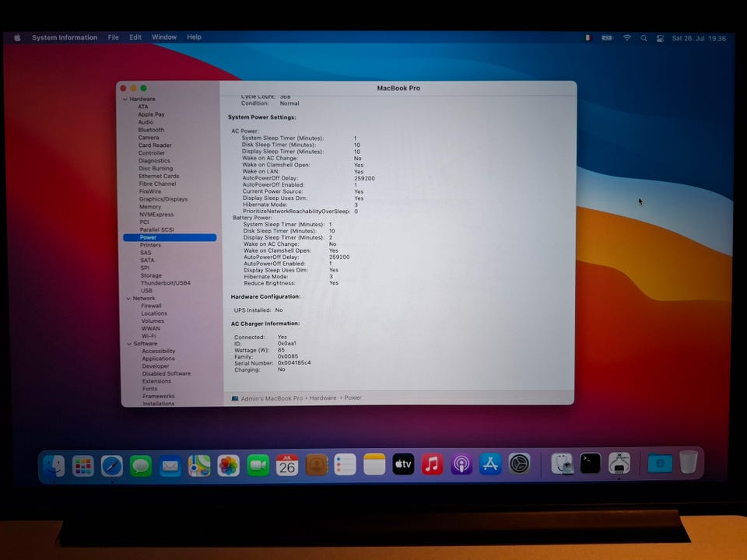The width and height of the screenshot is (747, 560).
Task: Open Control Center in menu bar
Action: [660, 39]
